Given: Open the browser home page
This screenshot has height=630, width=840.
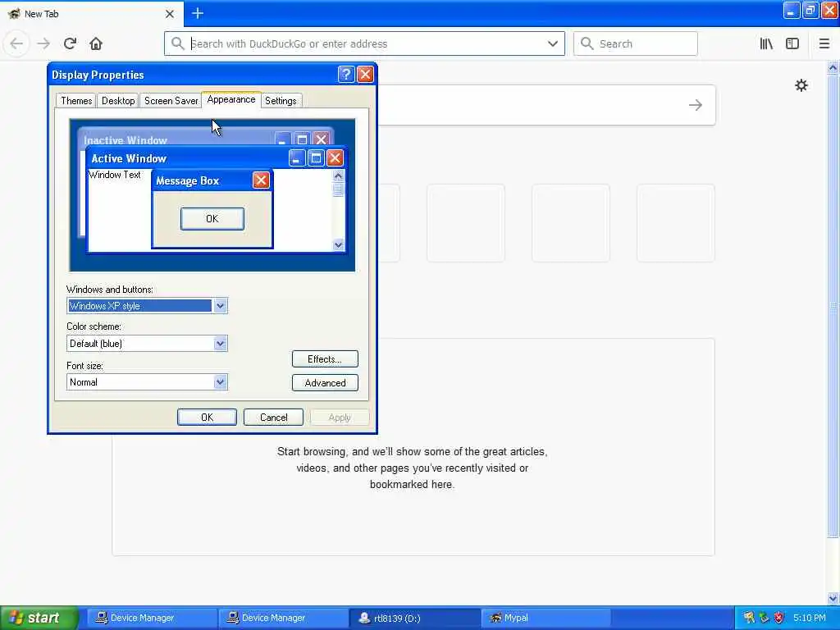Looking at the screenshot, I should 96,43.
